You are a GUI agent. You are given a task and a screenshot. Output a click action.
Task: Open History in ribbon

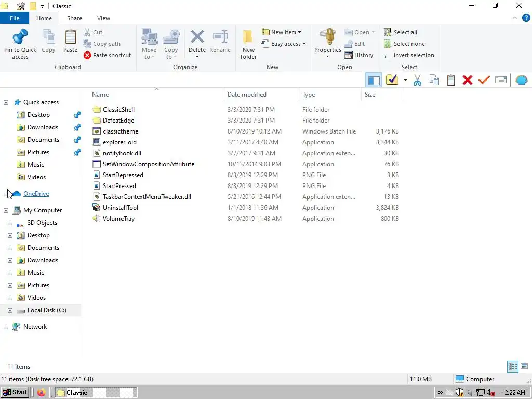click(x=358, y=55)
